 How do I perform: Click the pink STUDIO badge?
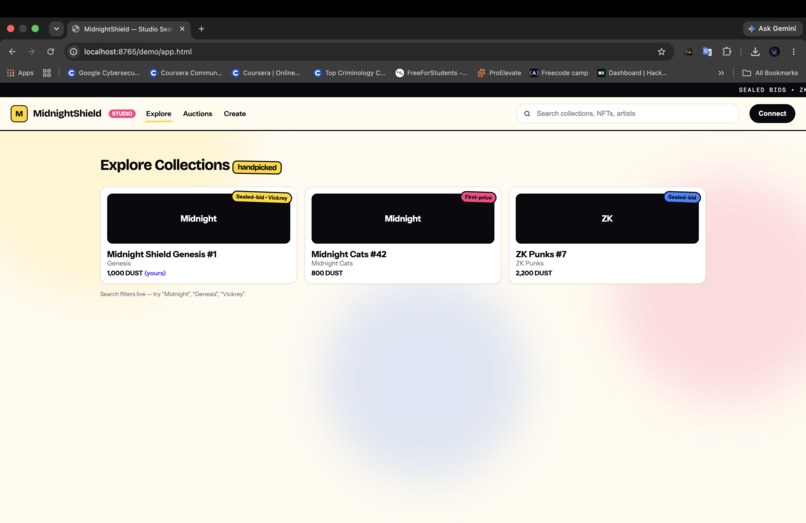[122, 114]
